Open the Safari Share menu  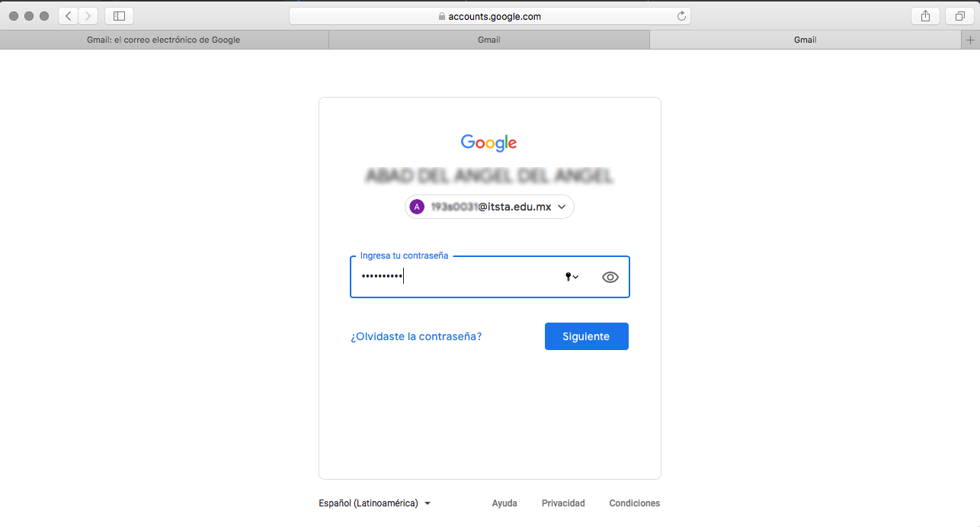pyautogui.click(x=925, y=16)
